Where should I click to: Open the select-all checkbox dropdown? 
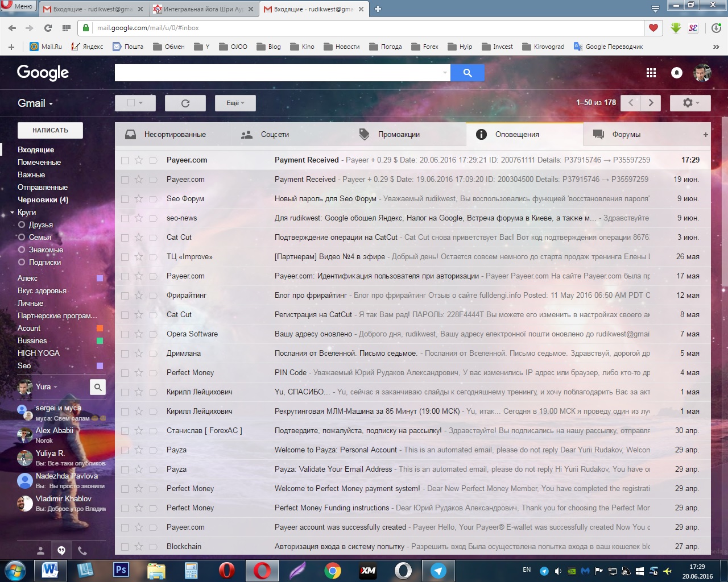click(135, 103)
